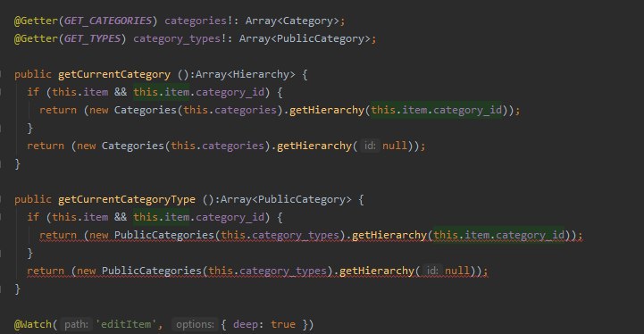Click 'public' keyword before getCurrentCategoryType
Image resolution: width=644 pixels, height=334 pixels.
[33, 199]
